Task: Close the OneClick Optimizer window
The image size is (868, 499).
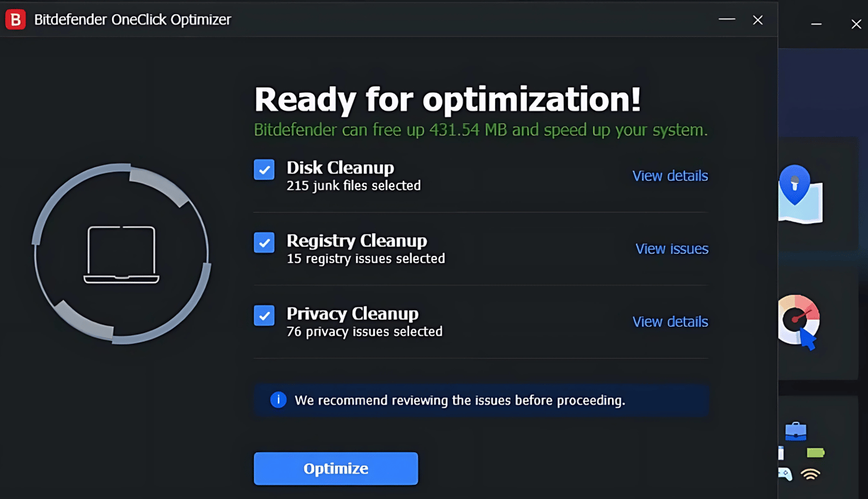Action: (757, 20)
